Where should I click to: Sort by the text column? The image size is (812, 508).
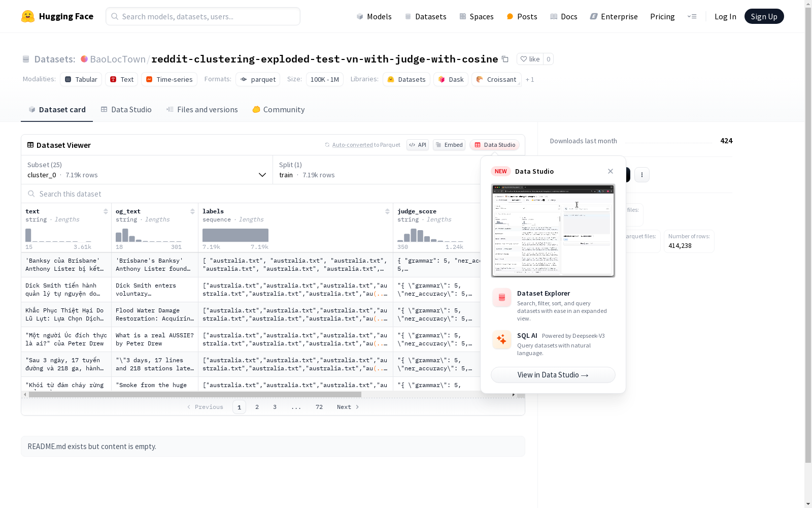coord(106,211)
